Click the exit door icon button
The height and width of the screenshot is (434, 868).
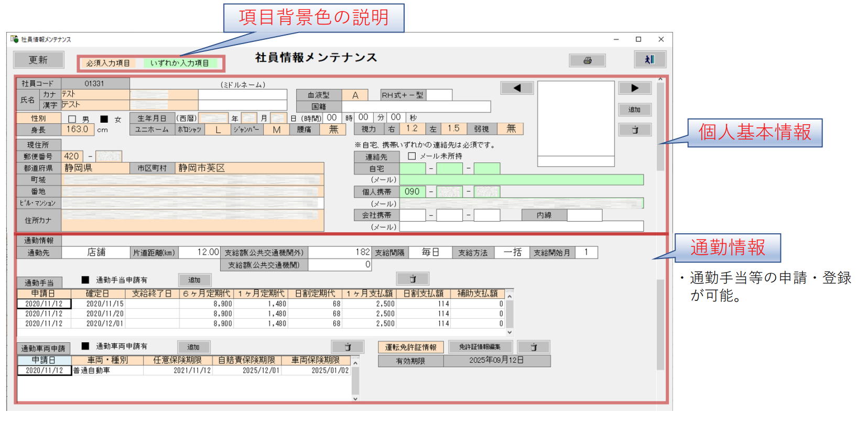(649, 60)
